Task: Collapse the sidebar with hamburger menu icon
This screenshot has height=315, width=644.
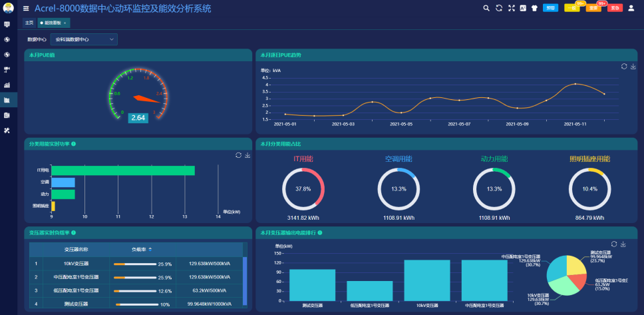Action: tap(26, 9)
